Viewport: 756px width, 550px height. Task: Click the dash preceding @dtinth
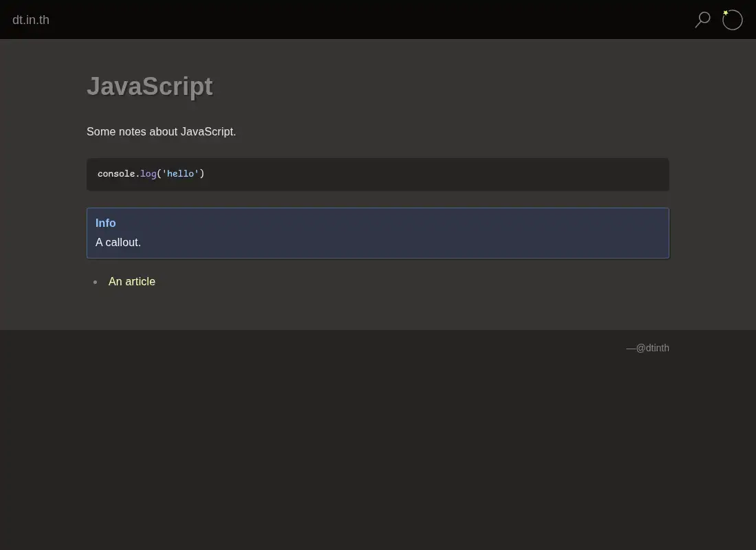[631, 348]
